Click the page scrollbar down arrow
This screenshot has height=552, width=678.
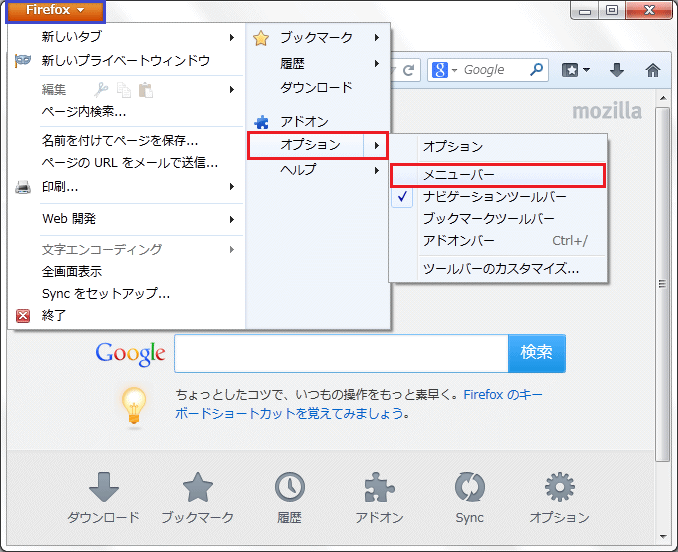[663, 537]
